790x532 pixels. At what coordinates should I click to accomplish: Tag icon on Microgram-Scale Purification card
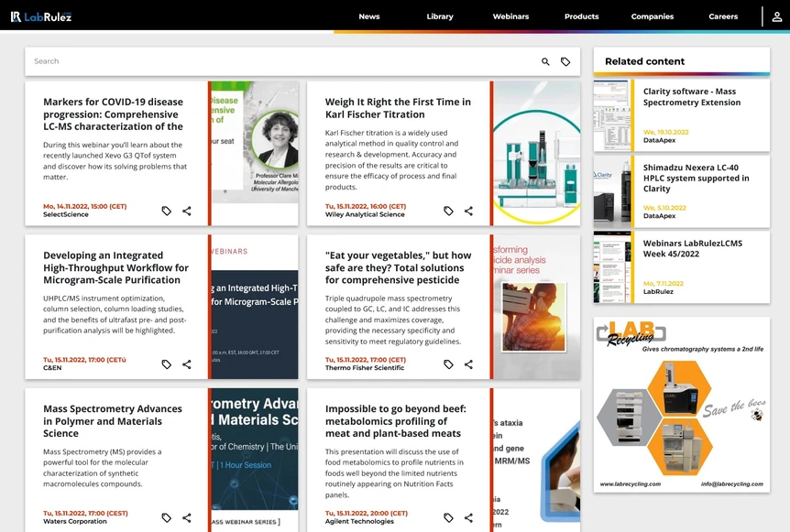pyautogui.click(x=166, y=364)
